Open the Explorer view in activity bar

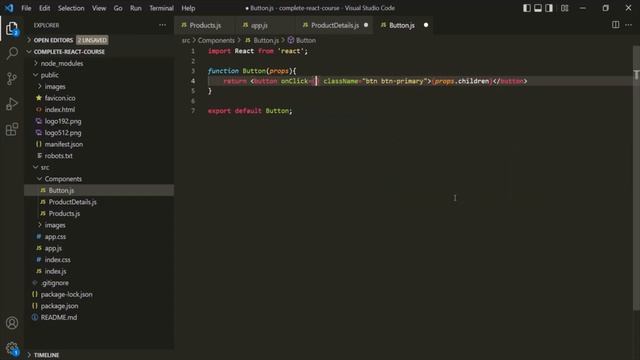[x=12, y=29]
